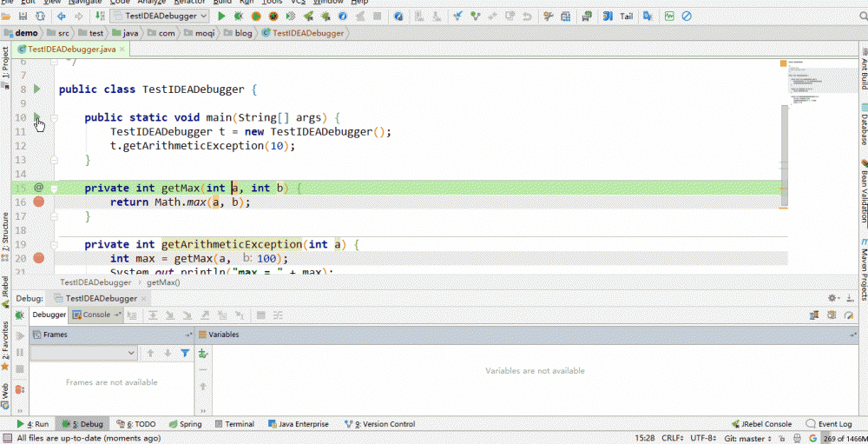Click the New Watch icon in Variables panel

point(202,353)
